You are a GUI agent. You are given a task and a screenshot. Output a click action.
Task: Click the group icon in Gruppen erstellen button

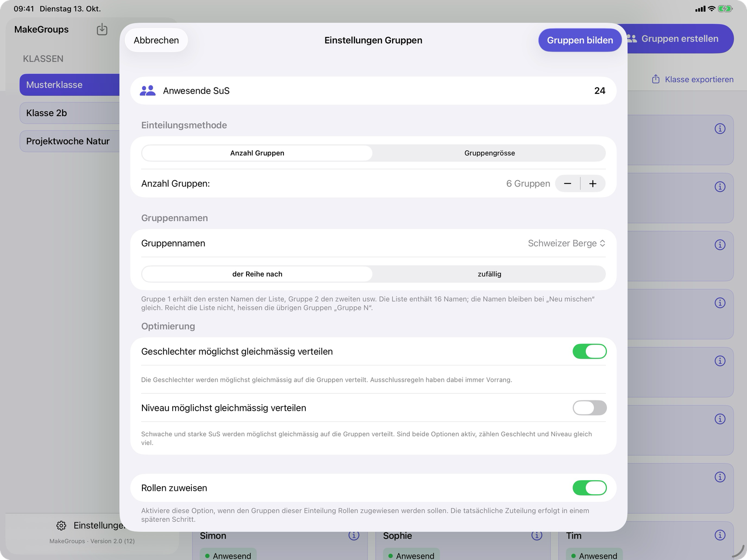point(632,39)
